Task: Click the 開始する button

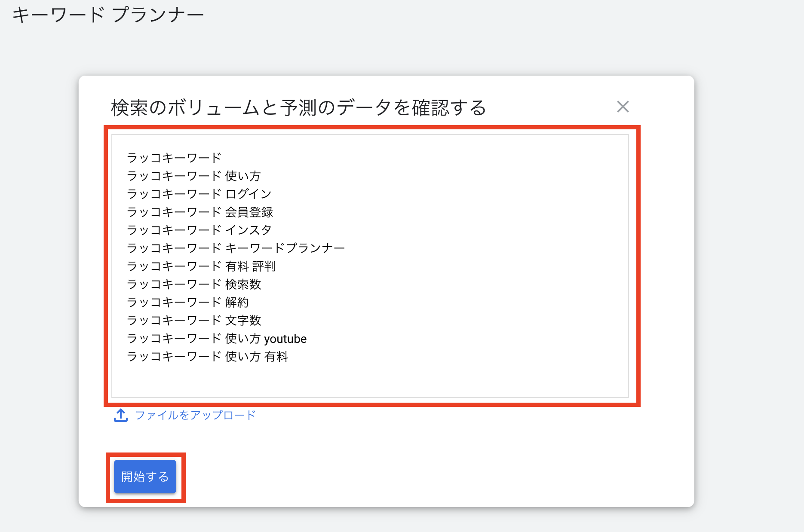Action: (x=145, y=477)
